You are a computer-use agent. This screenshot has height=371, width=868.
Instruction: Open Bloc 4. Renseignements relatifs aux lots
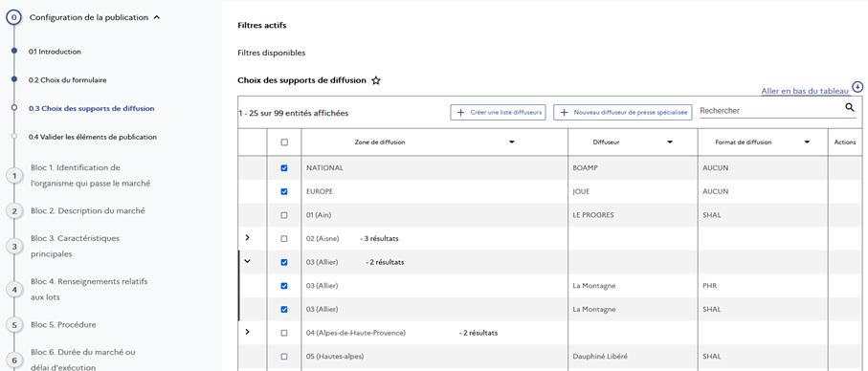point(89,289)
